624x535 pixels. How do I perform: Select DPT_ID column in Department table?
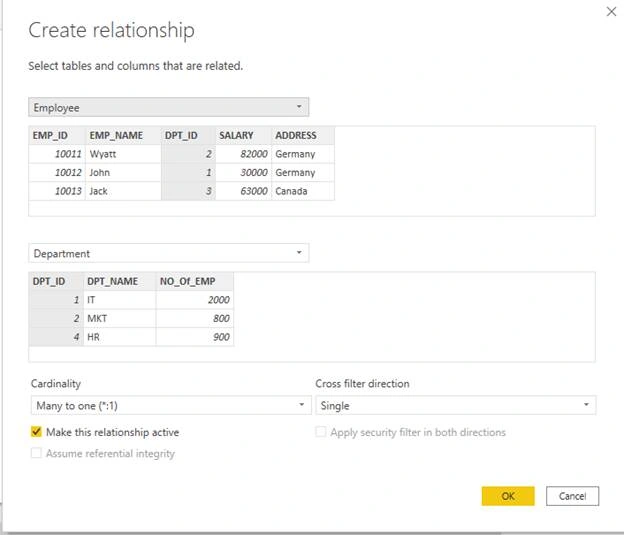click(56, 281)
